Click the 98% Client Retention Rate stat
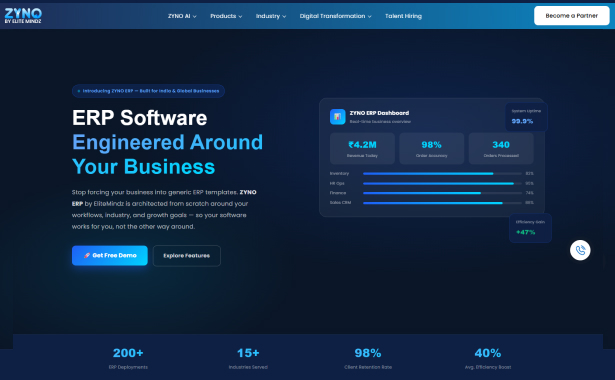The height and width of the screenshot is (380, 615). point(368,358)
